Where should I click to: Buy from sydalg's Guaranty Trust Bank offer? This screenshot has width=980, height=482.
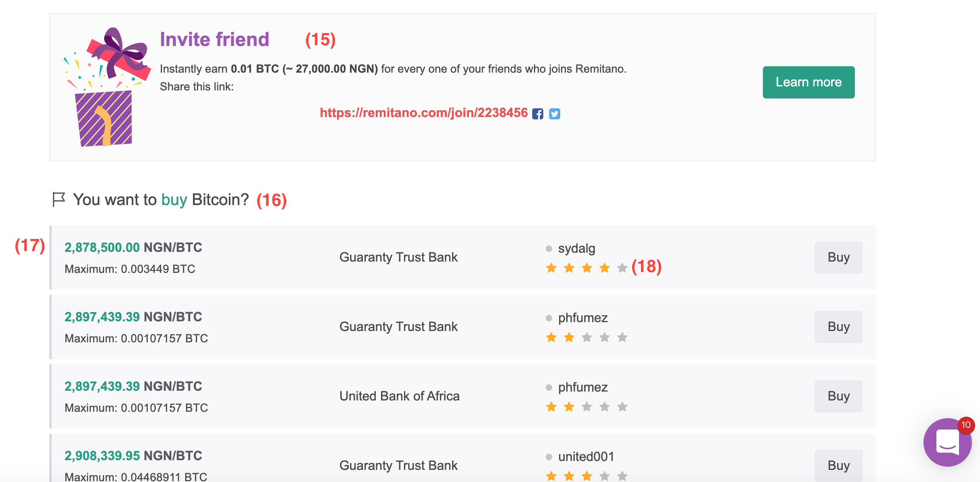(x=838, y=258)
